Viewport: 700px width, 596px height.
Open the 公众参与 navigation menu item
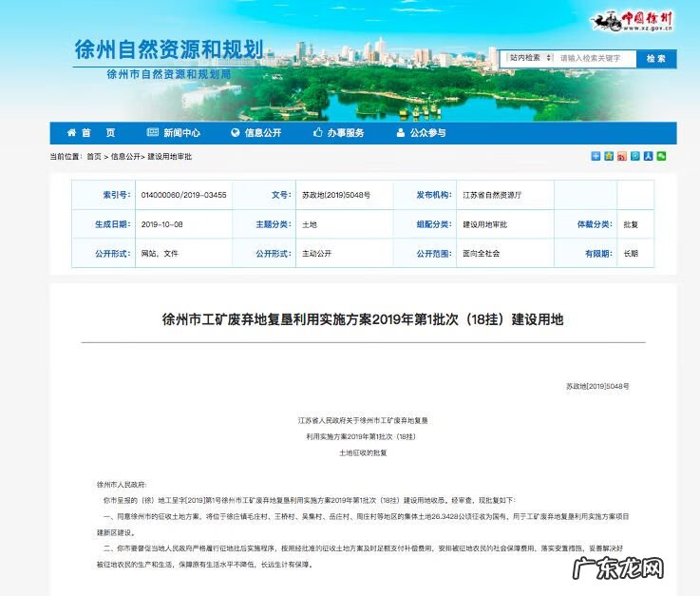[427, 133]
